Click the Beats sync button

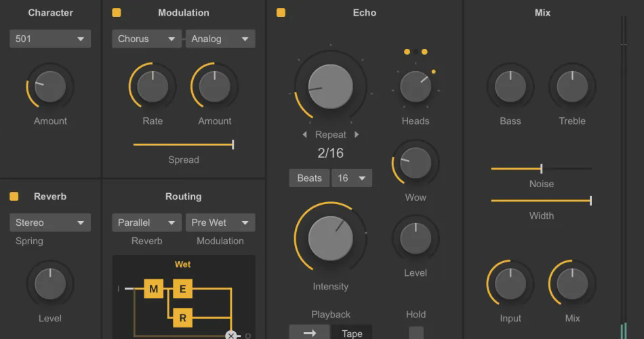click(309, 178)
